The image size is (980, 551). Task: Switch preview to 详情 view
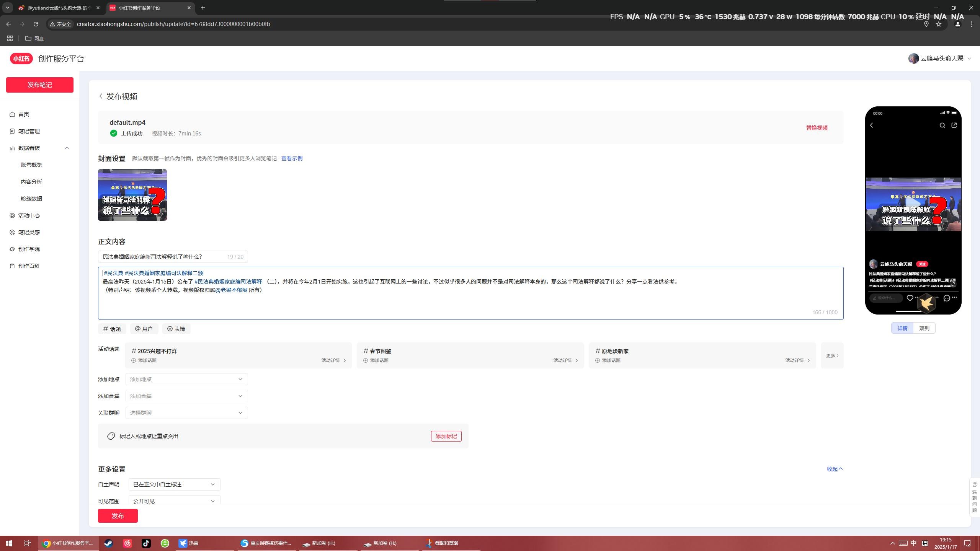pyautogui.click(x=902, y=328)
